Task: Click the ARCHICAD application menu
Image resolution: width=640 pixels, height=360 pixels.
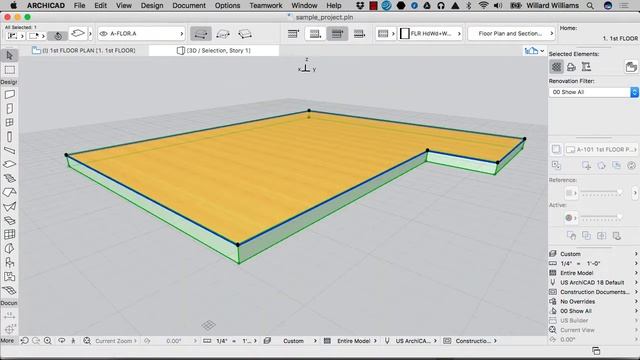Action: pyautogui.click(x=46, y=5)
